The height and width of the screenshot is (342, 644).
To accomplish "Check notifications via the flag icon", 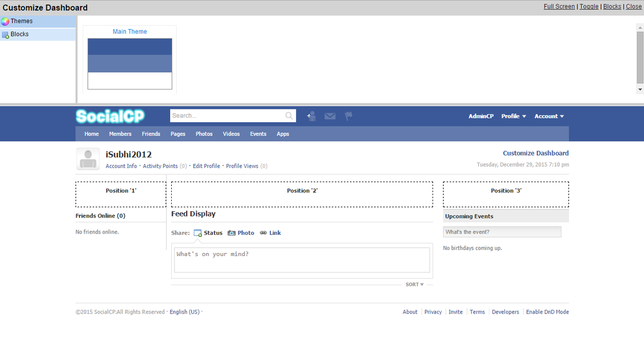I will (348, 116).
